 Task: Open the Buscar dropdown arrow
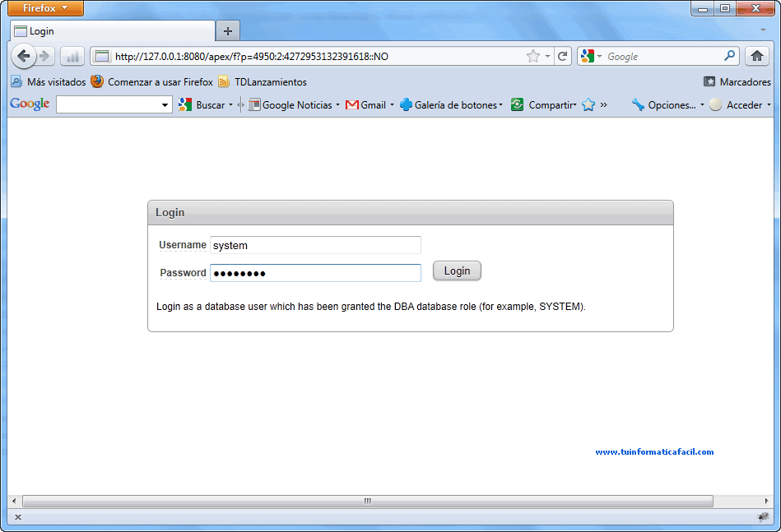tap(231, 105)
